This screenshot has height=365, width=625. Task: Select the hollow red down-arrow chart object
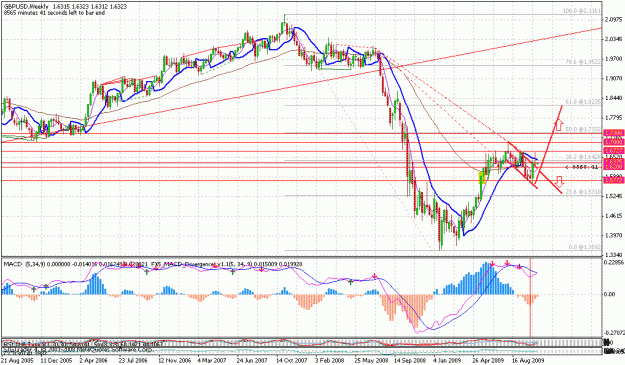pyautogui.click(x=559, y=182)
